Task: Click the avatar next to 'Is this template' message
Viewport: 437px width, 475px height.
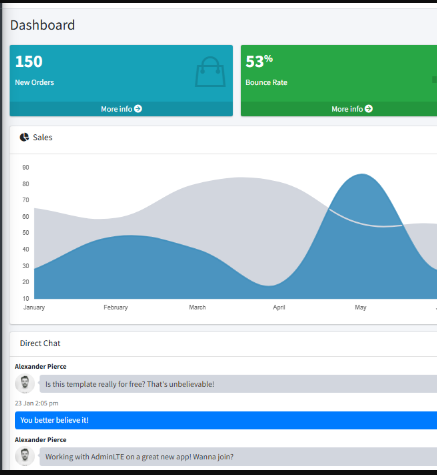Action: point(25,383)
